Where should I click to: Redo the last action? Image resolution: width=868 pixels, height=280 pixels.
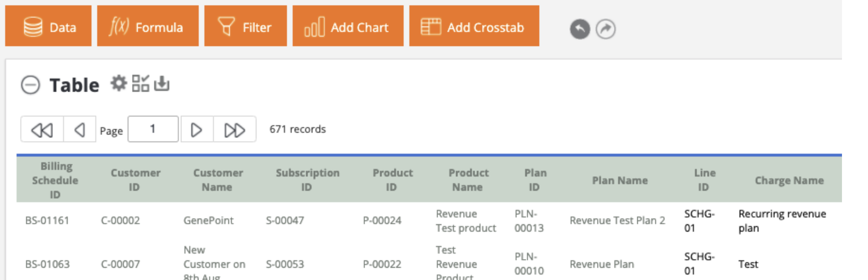point(606,29)
